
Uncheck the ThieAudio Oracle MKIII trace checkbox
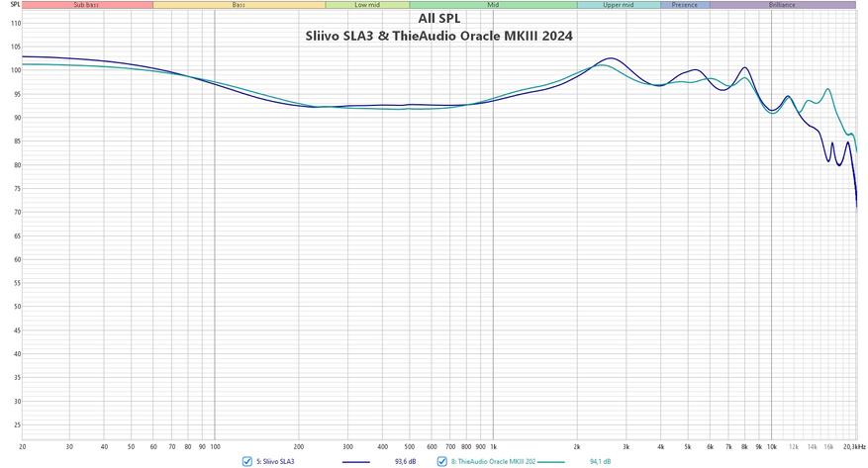[441, 461]
